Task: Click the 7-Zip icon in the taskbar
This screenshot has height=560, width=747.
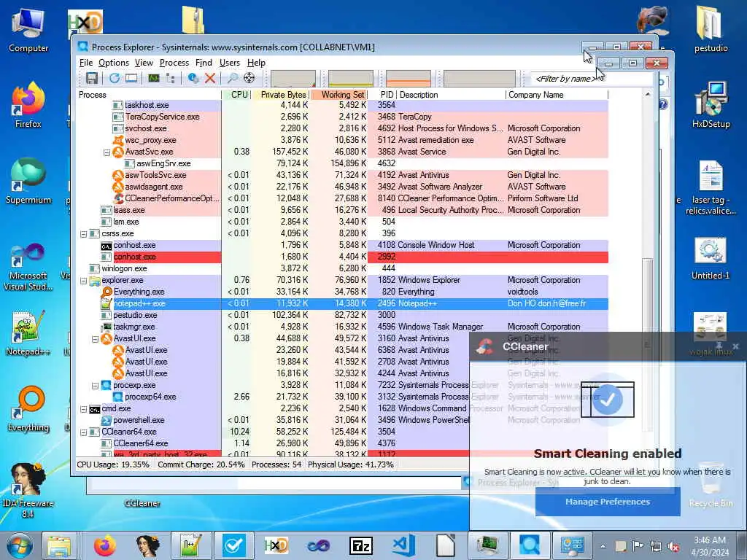Action: pos(360,545)
